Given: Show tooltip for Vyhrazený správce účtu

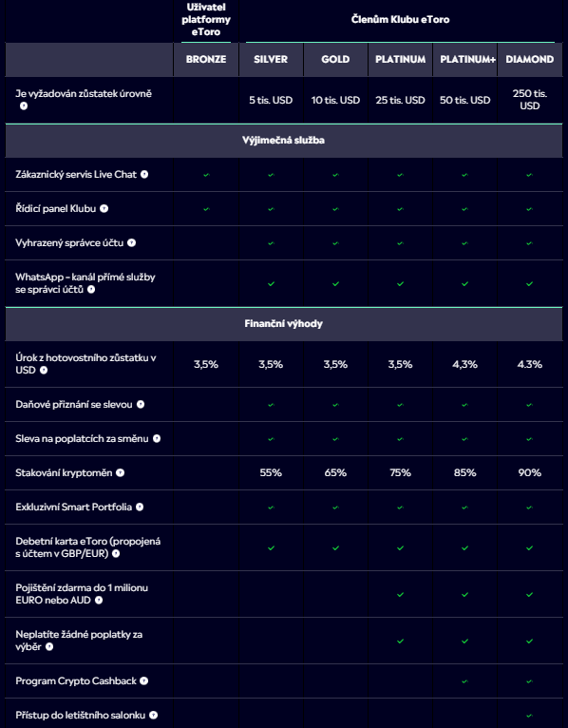Looking at the screenshot, I should pyautogui.click(x=131, y=242).
